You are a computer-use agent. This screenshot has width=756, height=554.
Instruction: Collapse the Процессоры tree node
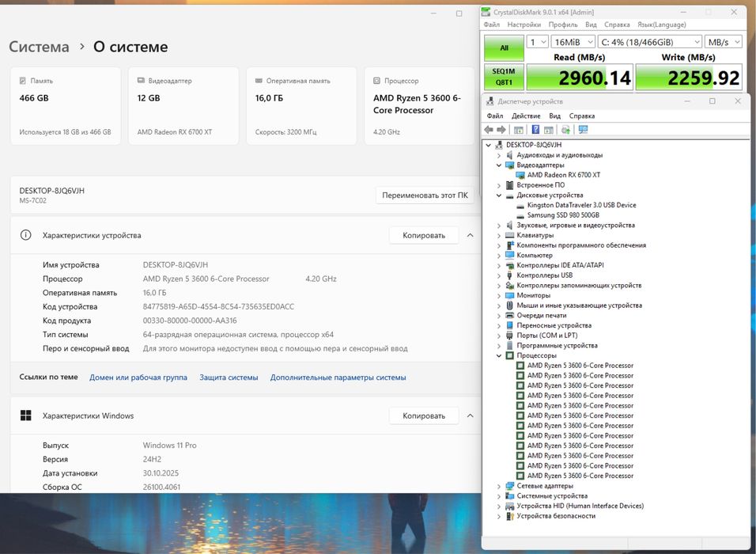click(499, 355)
